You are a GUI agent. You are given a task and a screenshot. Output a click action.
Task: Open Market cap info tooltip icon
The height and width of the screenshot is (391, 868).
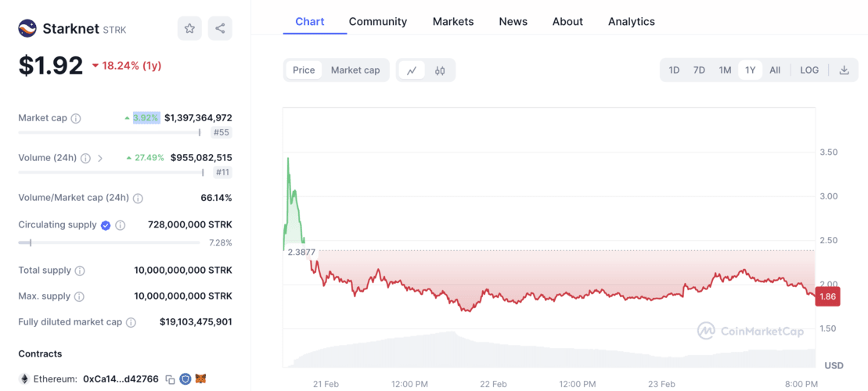tap(76, 119)
